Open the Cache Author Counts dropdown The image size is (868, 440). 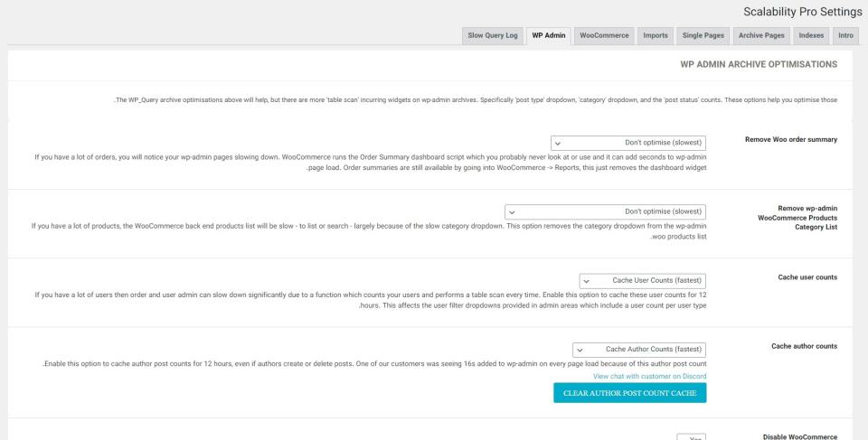[639, 350]
